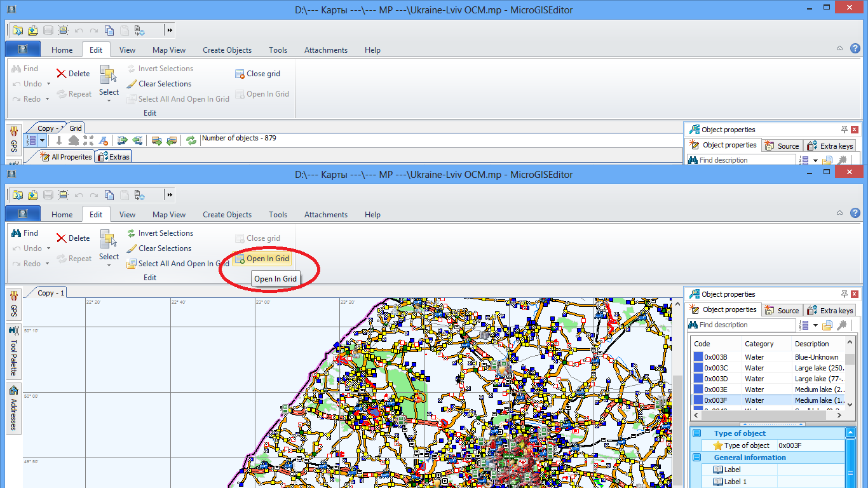Expand the list-view dropdown in grid toolbar

click(43, 140)
